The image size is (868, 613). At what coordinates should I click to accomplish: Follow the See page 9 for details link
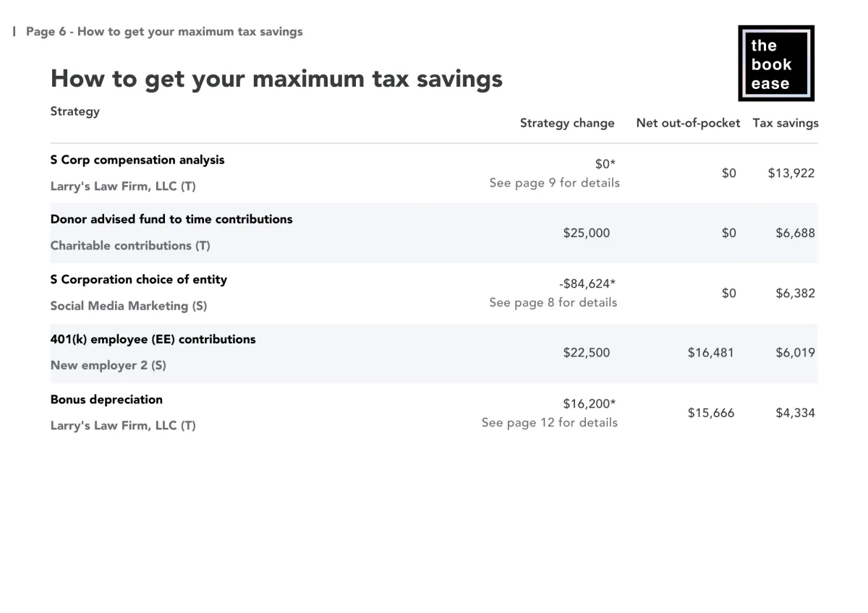555,183
